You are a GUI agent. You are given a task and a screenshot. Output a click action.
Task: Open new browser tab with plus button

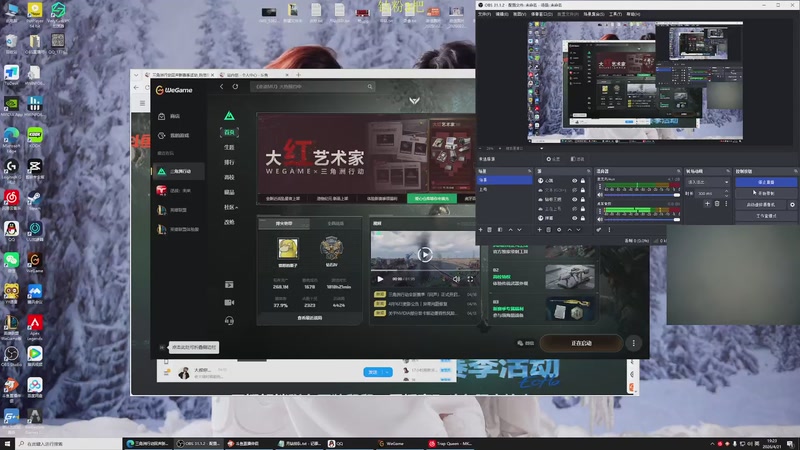pyautogui.click(x=298, y=75)
